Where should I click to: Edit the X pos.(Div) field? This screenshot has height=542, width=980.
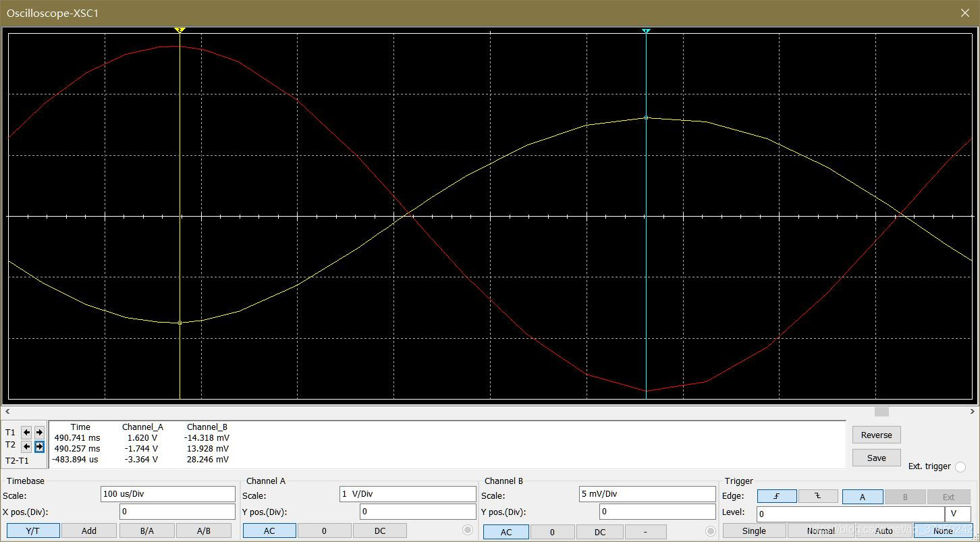pyautogui.click(x=177, y=512)
